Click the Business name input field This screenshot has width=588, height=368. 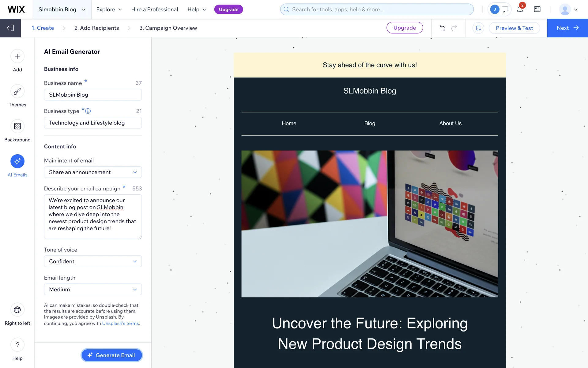pyautogui.click(x=93, y=95)
